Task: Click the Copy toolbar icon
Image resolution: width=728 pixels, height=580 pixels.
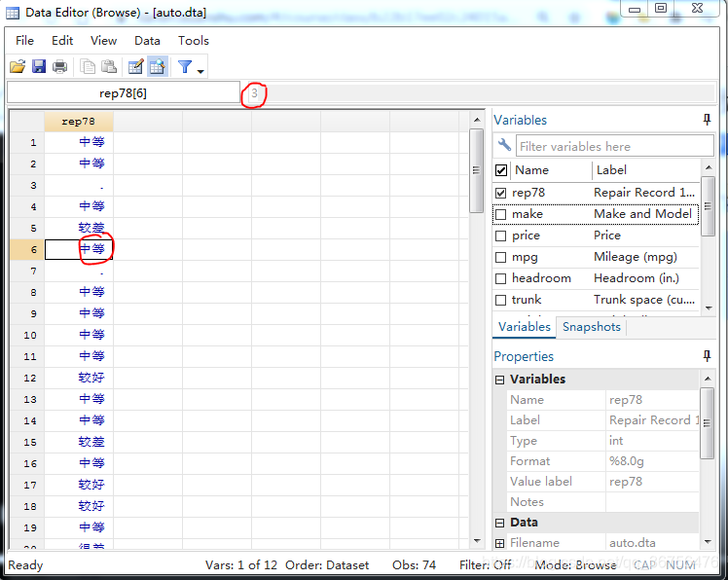Action: click(88, 67)
